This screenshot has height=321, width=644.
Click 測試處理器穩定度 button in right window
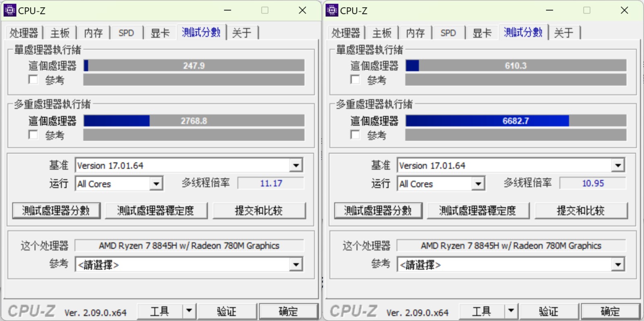click(x=478, y=211)
